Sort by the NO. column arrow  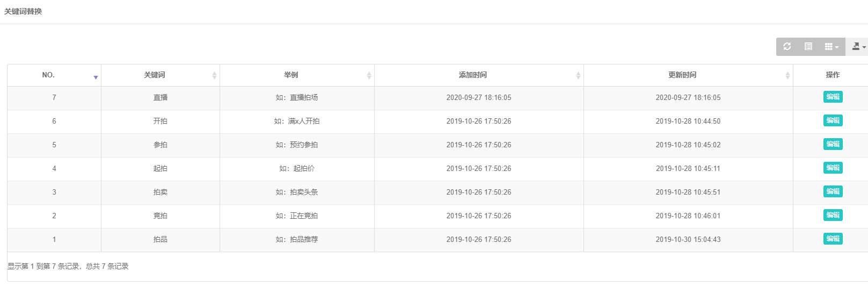[96, 77]
